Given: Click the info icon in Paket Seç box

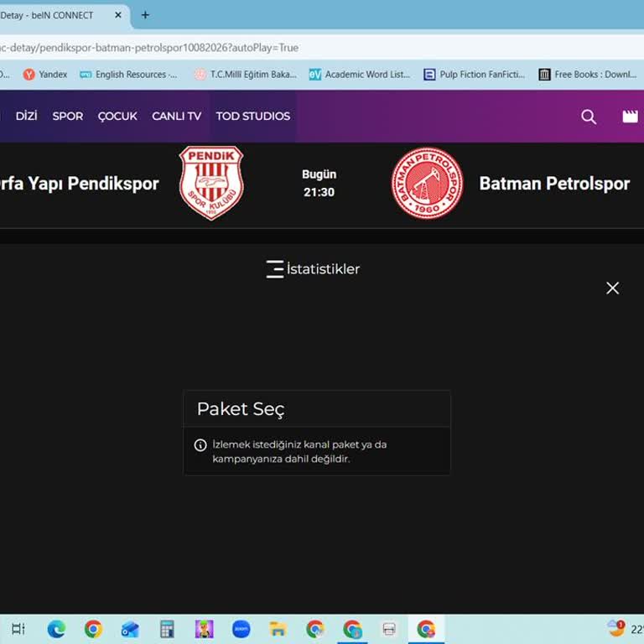Looking at the screenshot, I should 200,444.
